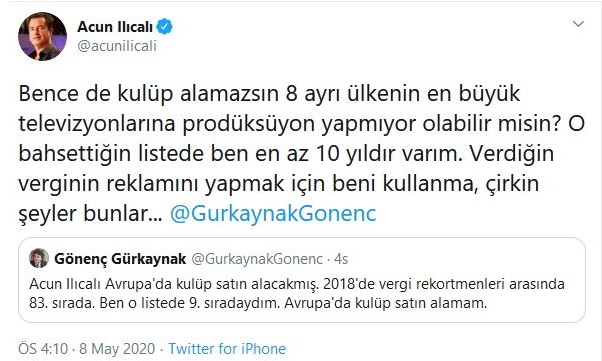Open the quoted author name Gönenç Gürkaynak
The width and height of the screenshot is (602, 361).
(120, 259)
